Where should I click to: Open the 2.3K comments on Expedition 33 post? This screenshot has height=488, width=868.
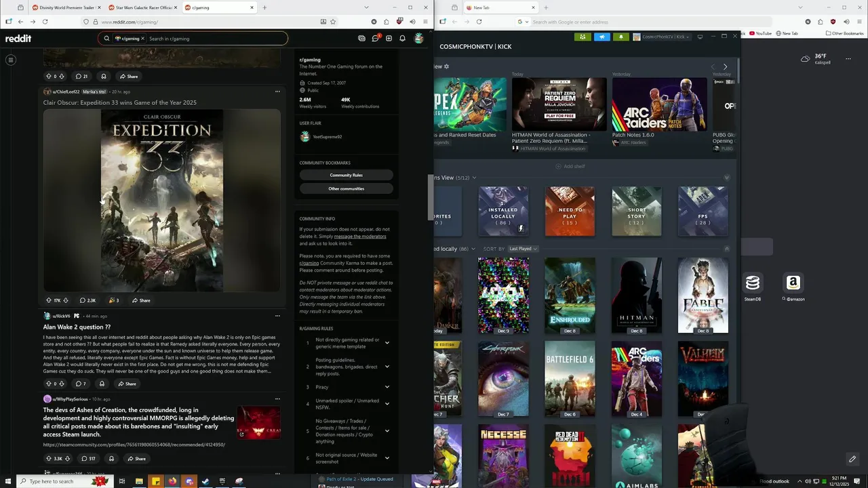pos(87,300)
